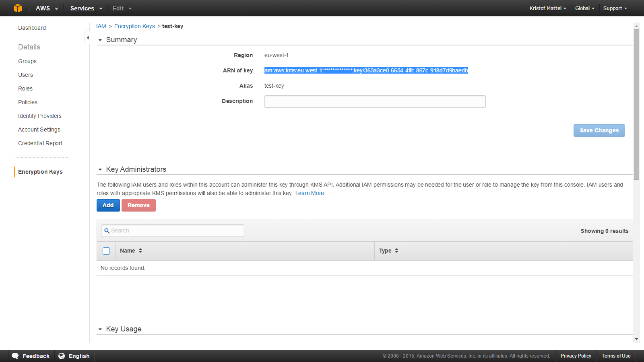Click the test-key breadcrumb text

173,26
